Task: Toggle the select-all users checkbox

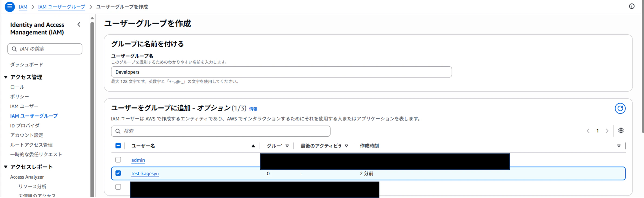Action: (x=118, y=146)
